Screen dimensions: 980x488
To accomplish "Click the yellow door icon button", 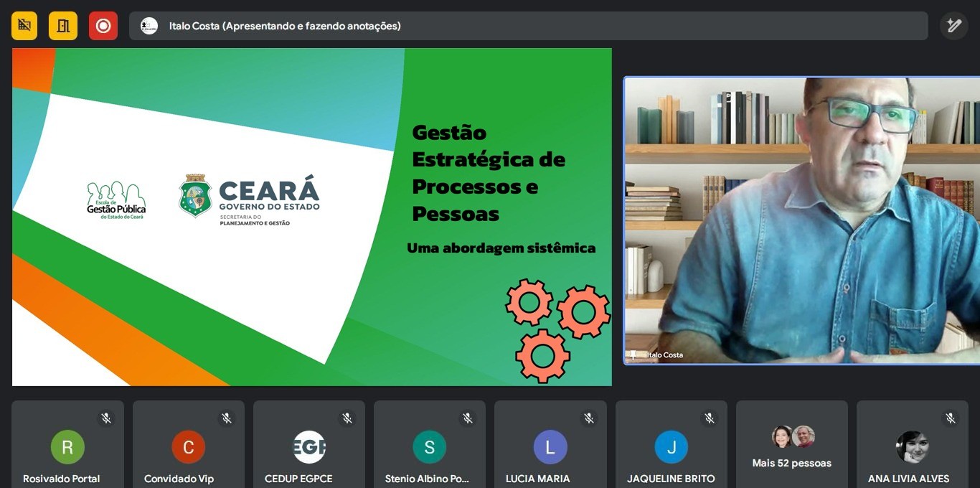I will (63, 26).
